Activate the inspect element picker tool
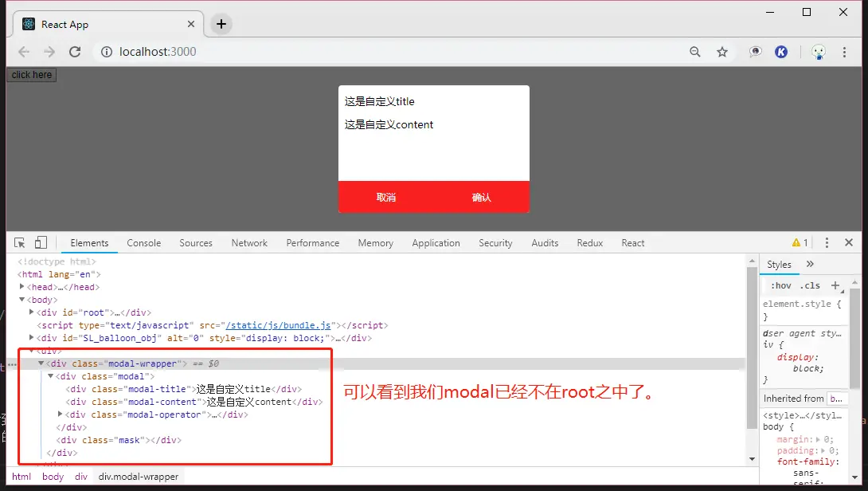Viewport: 868px width, 491px height. 19,243
